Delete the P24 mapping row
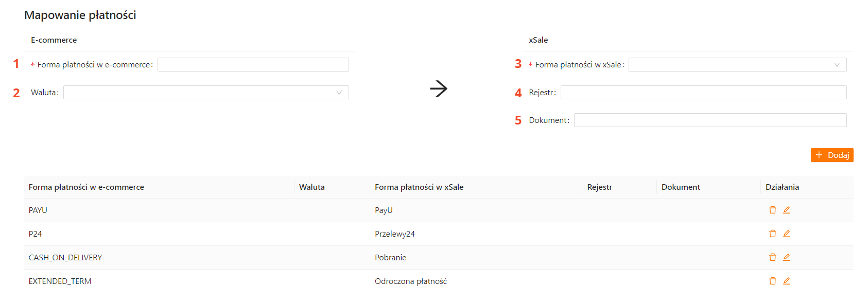The image size is (868, 303). (772, 234)
